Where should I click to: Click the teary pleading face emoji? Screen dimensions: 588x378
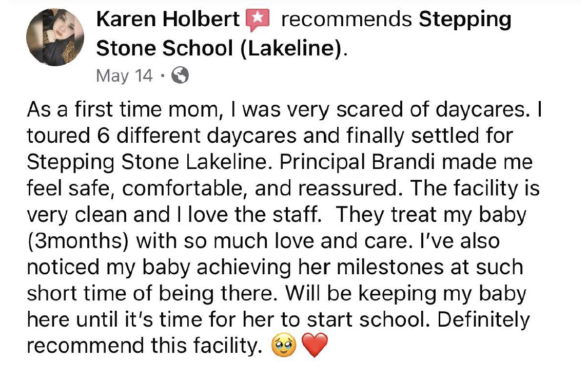(x=284, y=345)
